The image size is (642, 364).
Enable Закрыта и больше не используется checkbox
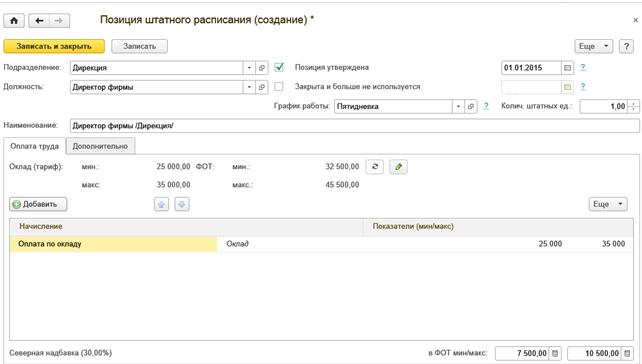[x=279, y=86]
